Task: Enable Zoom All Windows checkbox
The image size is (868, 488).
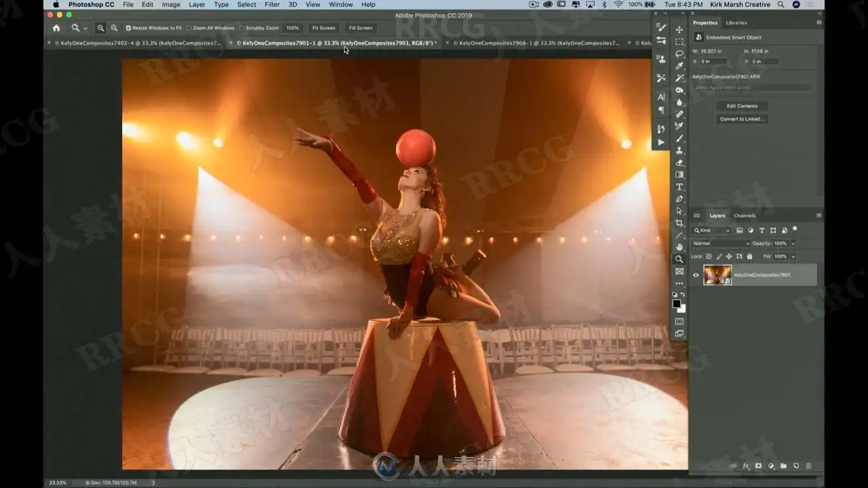Action: click(x=189, y=28)
